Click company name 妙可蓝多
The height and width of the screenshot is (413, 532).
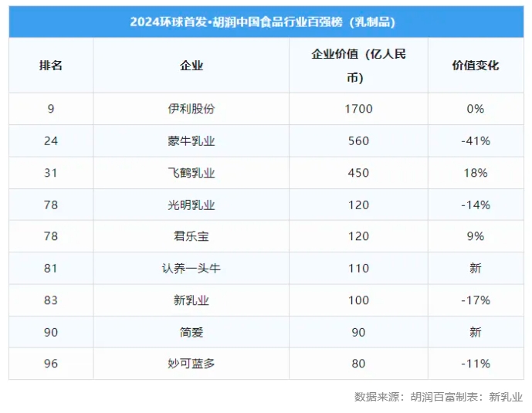click(x=191, y=364)
